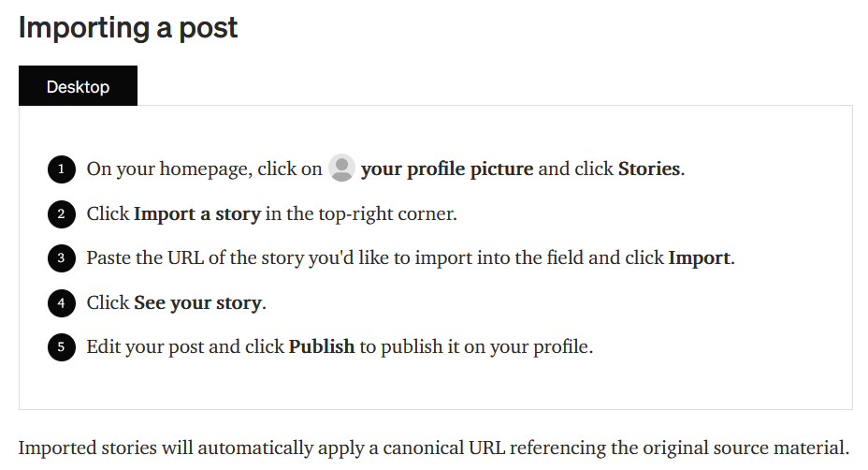Viewport: 868px width, 470px height.
Task: Click the bold word "Stories"
Action: (649, 169)
